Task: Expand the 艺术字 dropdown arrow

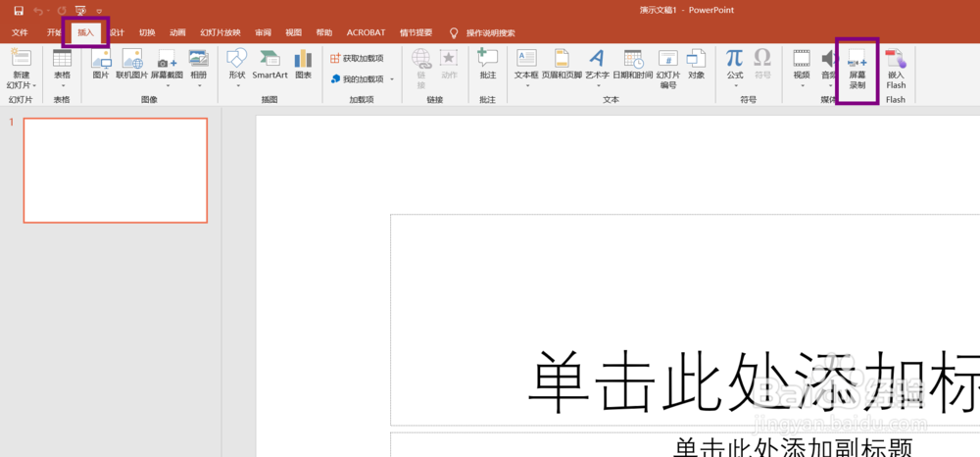Action: point(597,85)
